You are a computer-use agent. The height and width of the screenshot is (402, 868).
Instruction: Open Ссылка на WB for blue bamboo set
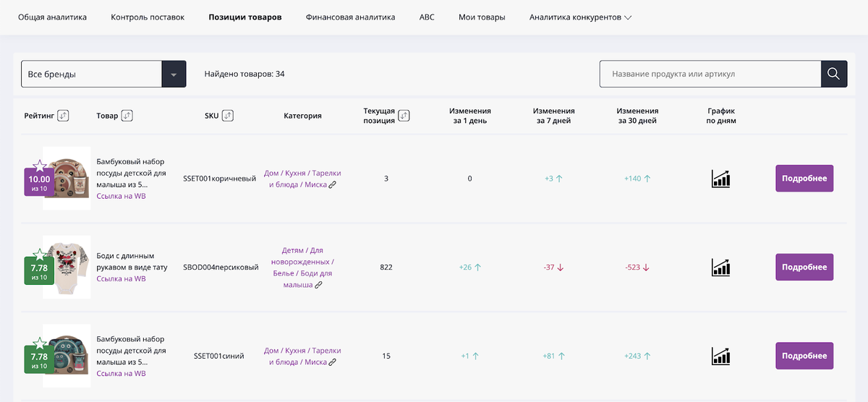coord(121,374)
